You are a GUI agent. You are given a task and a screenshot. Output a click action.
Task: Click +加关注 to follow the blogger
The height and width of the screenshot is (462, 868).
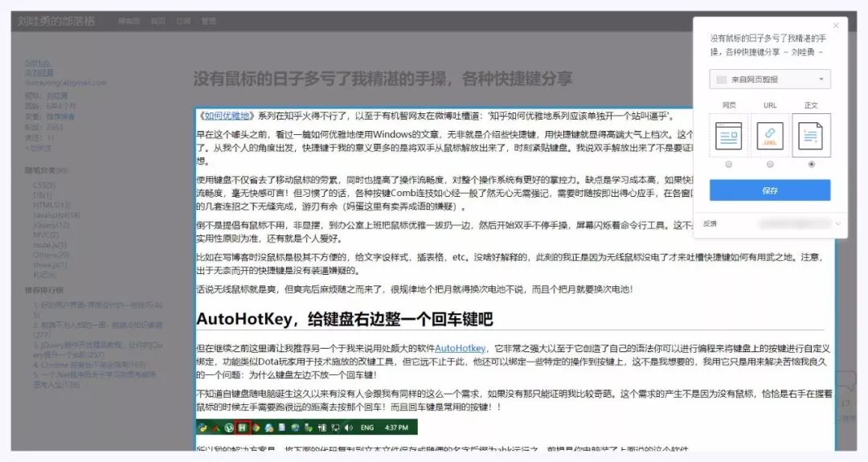(x=39, y=148)
